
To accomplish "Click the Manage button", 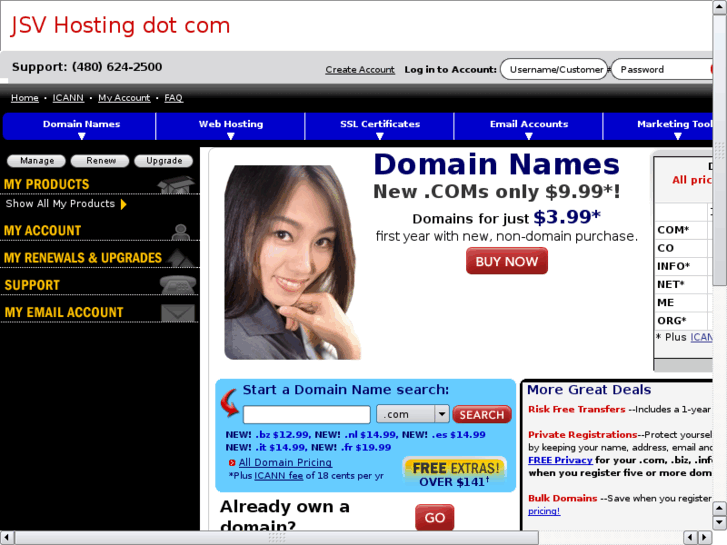I will [x=37, y=161].
